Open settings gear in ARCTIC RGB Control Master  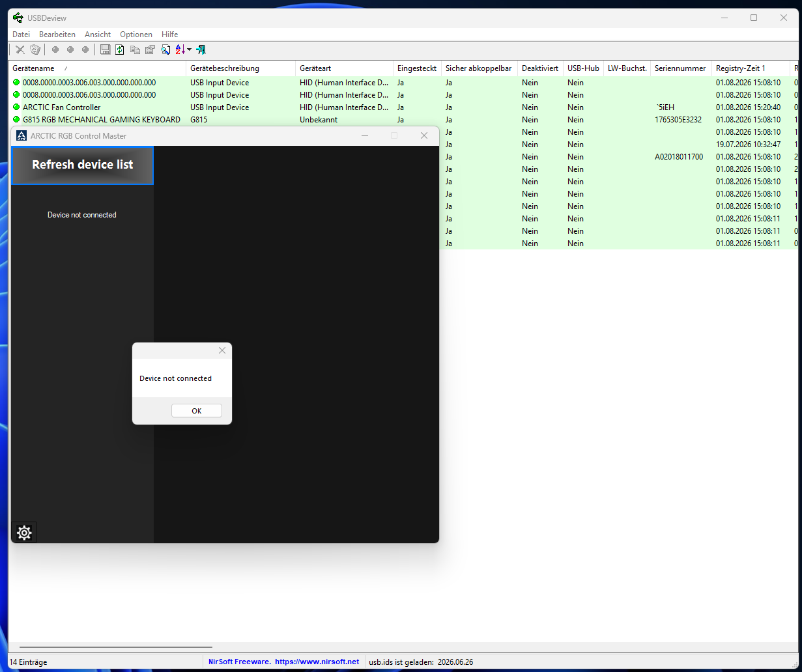coord(24,533)
